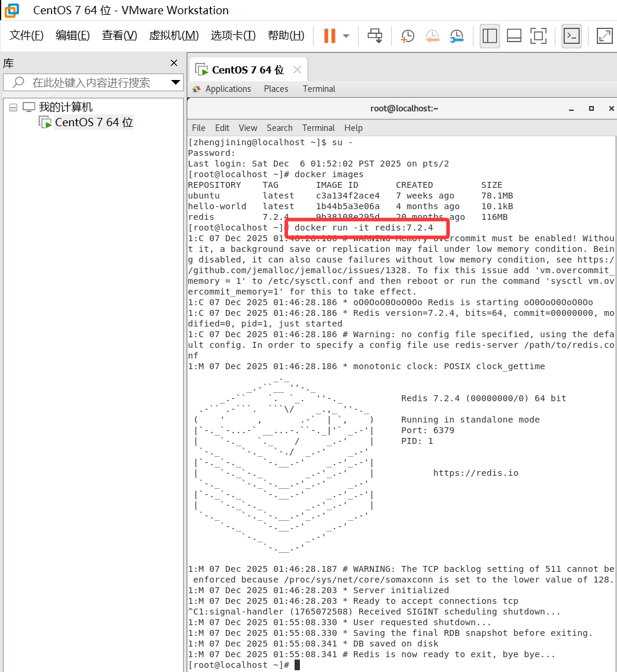Take a snapshot of the virtual machine

407,36
